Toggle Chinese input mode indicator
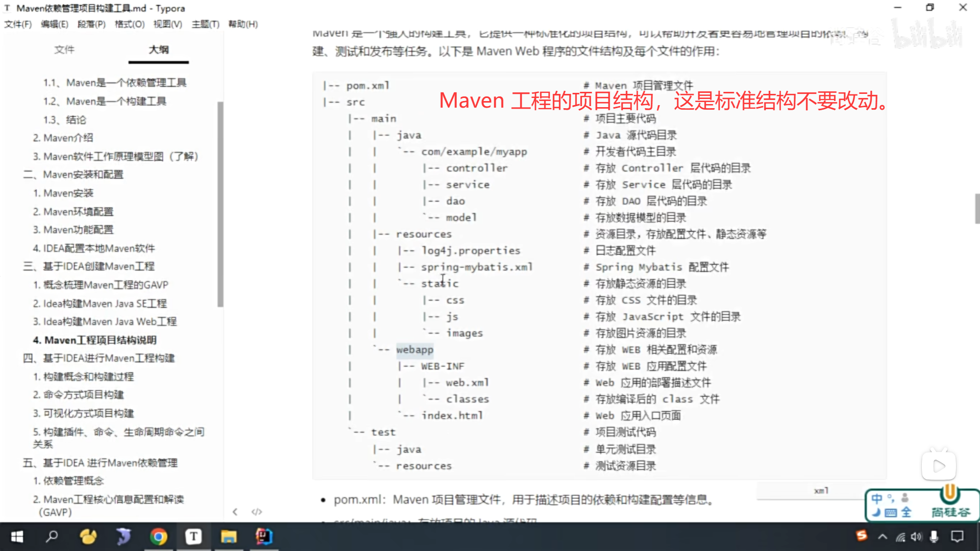Screen dimensions: 980x551 click(877, 498)
